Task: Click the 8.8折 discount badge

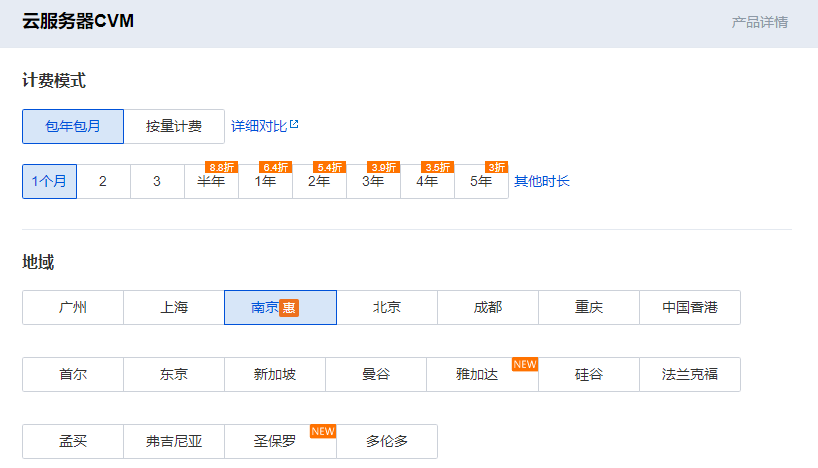Action: point(222,167)
